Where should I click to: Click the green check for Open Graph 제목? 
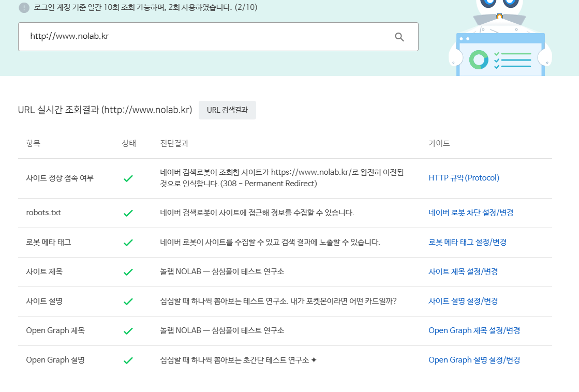128,331
